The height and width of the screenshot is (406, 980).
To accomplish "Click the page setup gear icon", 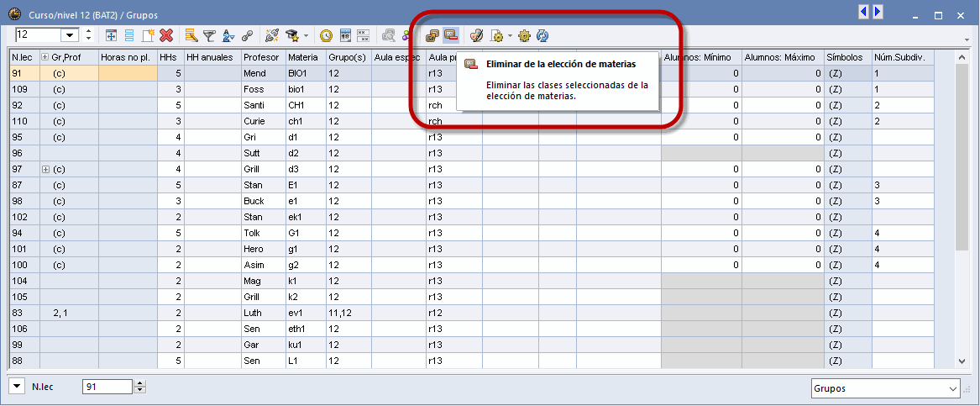I will (497, 35).
